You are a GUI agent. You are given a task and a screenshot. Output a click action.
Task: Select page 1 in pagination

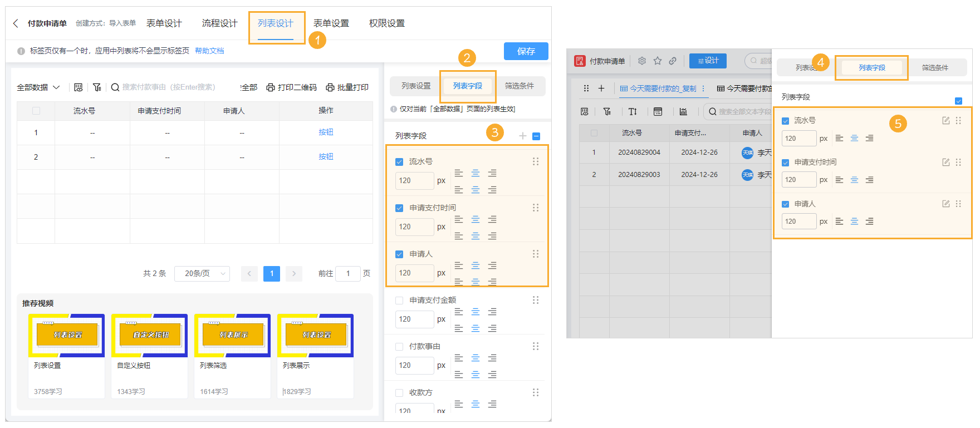272,273
